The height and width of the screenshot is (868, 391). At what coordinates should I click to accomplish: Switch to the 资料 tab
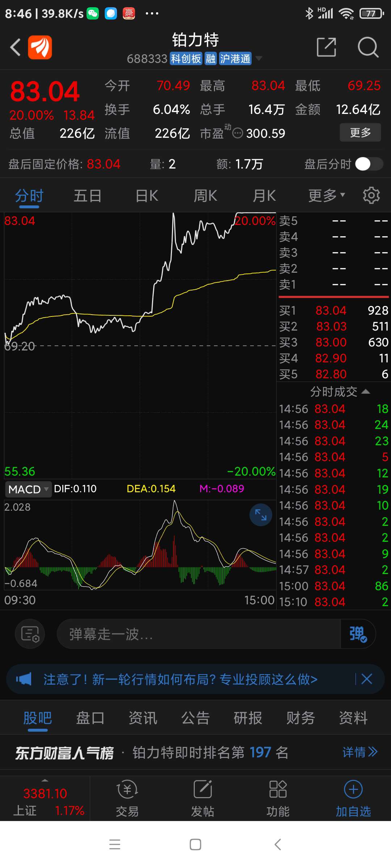click(353, 718)
